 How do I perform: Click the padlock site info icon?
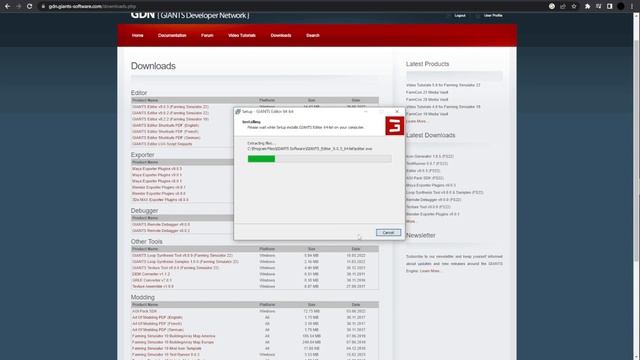pyautogui.click(x=43, y=6)
